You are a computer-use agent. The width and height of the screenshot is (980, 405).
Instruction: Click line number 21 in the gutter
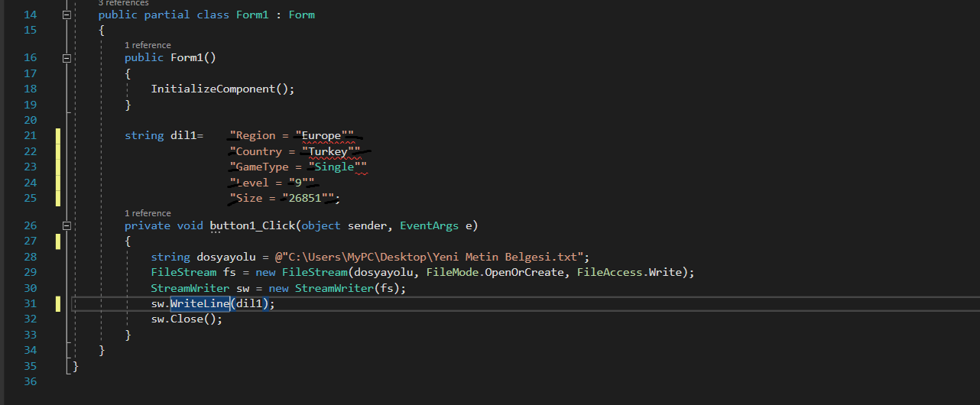click(x=31, y=135)
